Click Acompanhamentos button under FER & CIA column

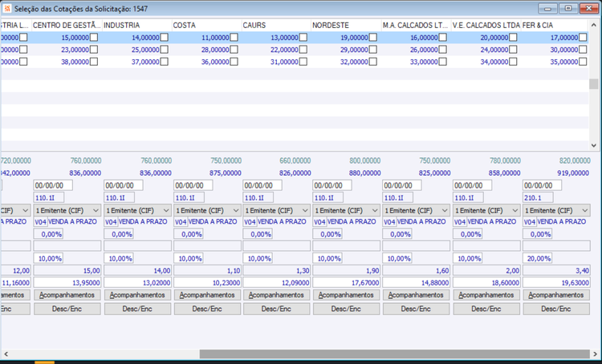point(556,295)
